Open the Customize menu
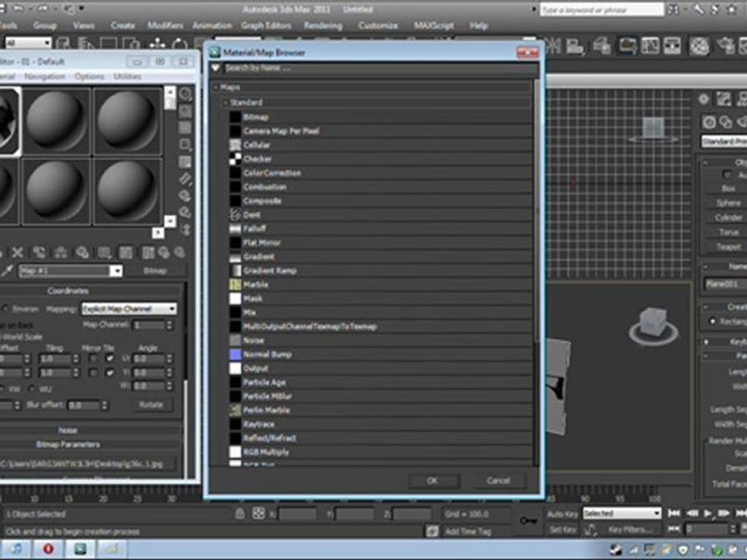Image resolution: width=747 pixels, height=560 pixels. 378,25
